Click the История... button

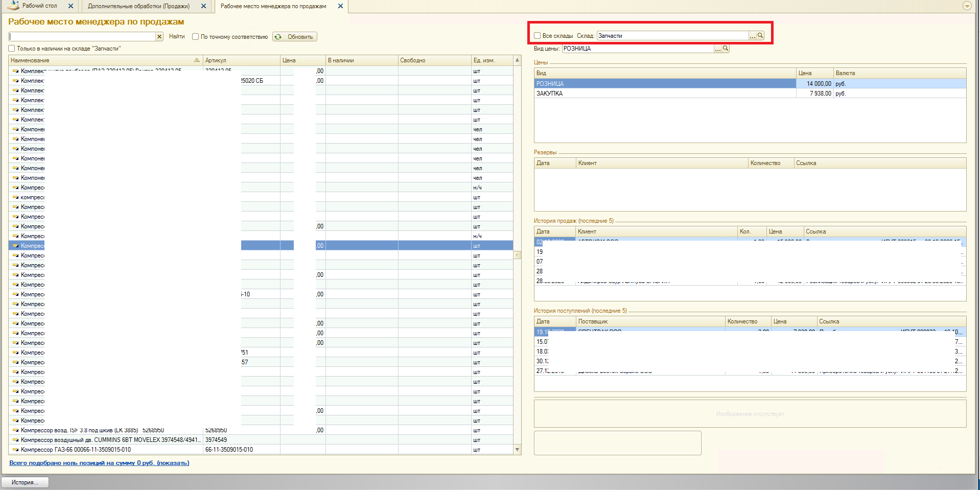25,482
